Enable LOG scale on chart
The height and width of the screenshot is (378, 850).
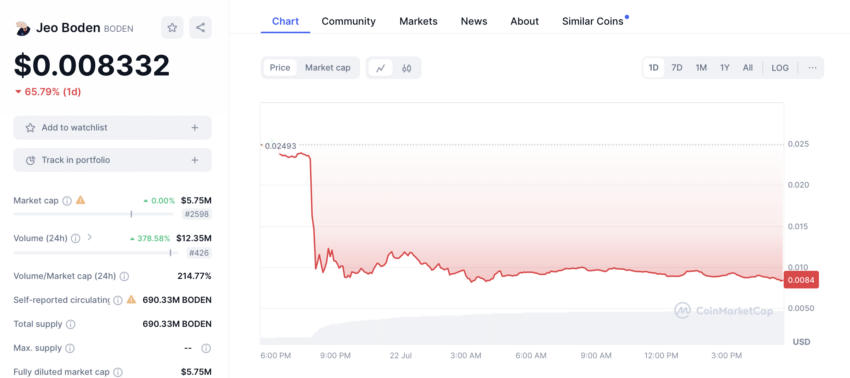tap(780, 68)
